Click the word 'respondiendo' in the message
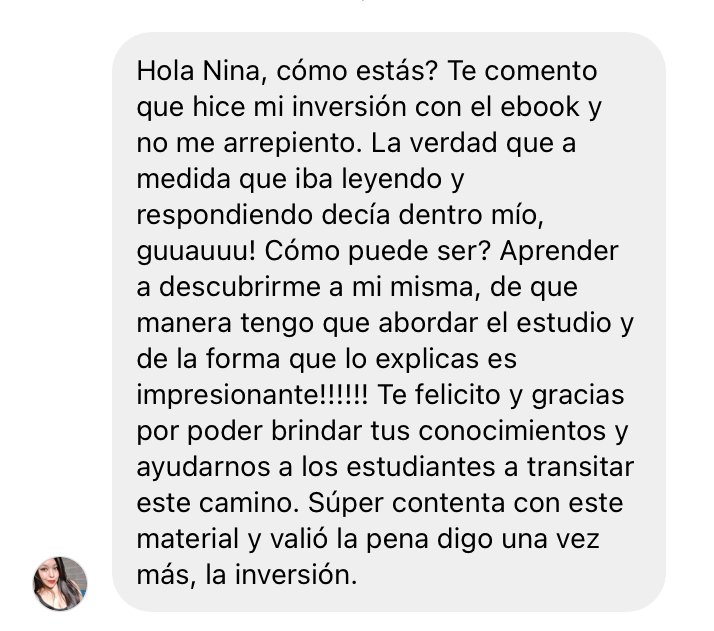 tap(224, 216)
